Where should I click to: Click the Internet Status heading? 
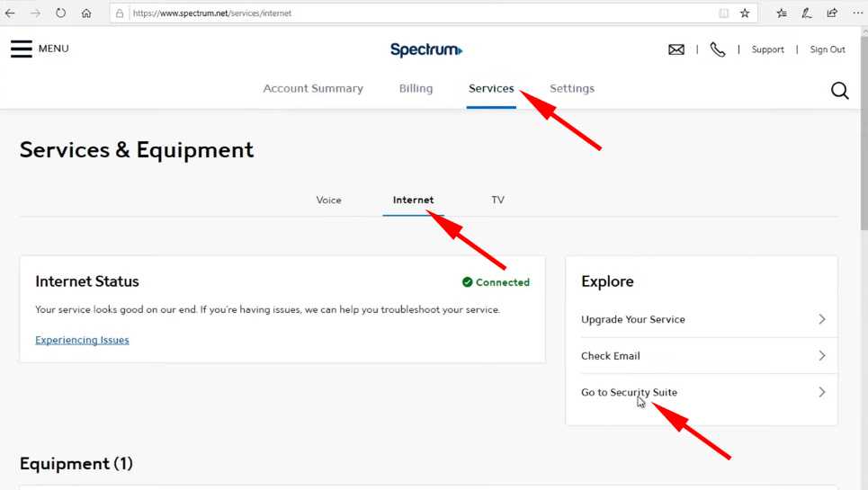coord(87,281)
